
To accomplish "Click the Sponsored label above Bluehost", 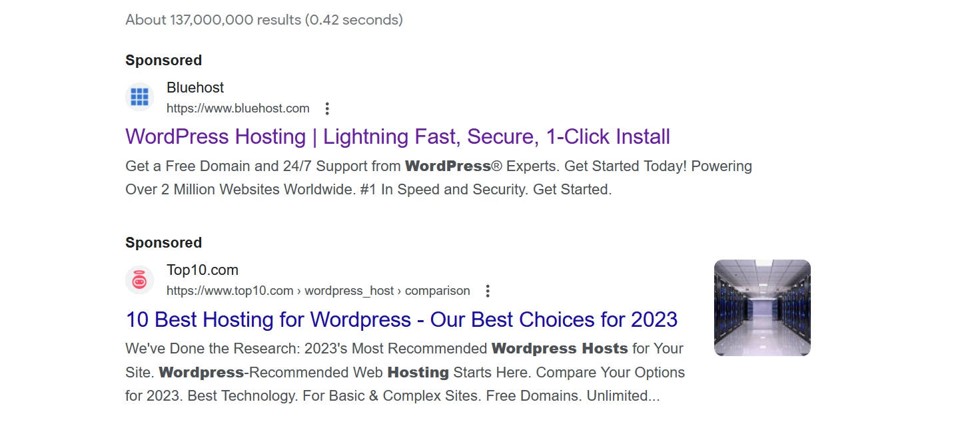I will click(x=163, y=61).
